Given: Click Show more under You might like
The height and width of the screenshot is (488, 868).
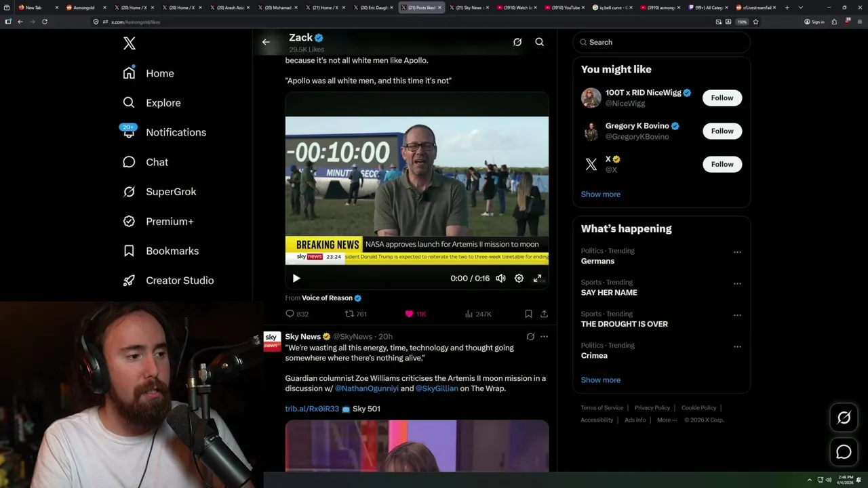Looking at the screenshot, I should (600, 195).
